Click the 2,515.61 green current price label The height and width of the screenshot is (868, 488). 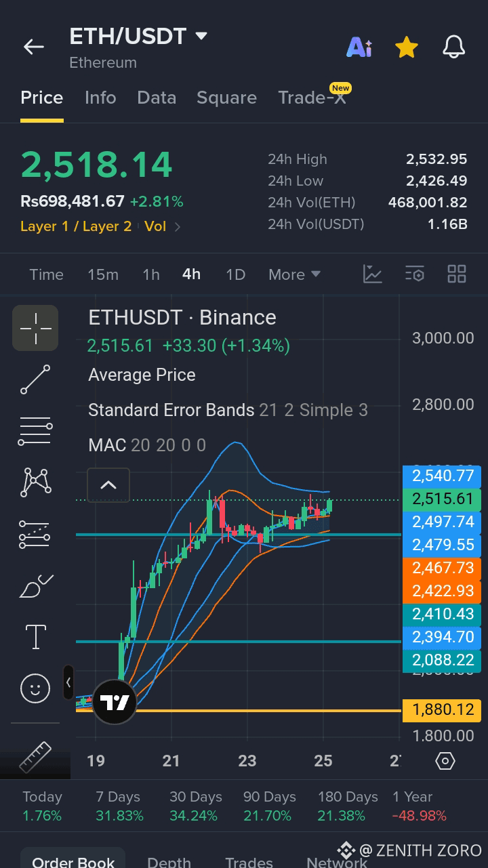click(x=442, y=499)
